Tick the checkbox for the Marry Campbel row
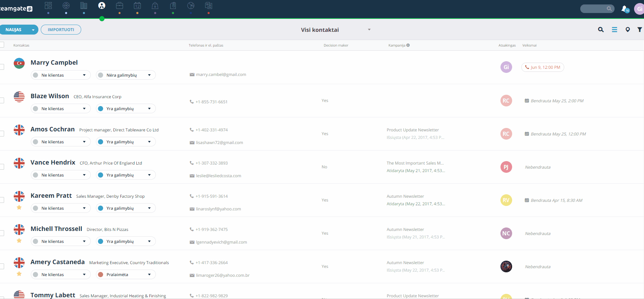 tap(2, 67)
